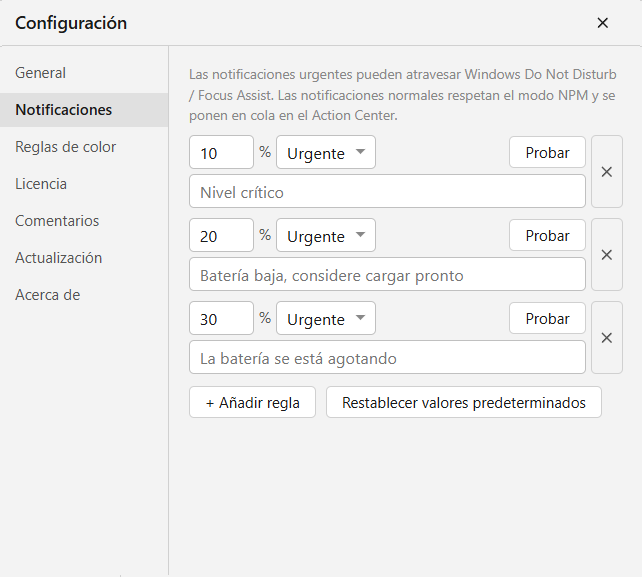Open the Actualización section
The width and height of the screenshot is (642, 577).
(84, 258)
